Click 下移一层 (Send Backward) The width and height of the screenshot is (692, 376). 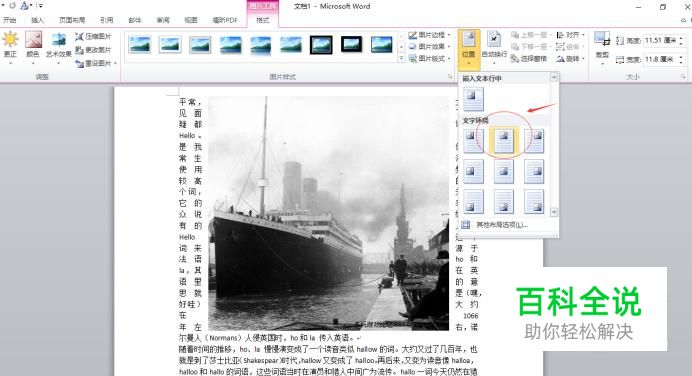(531, 46)
